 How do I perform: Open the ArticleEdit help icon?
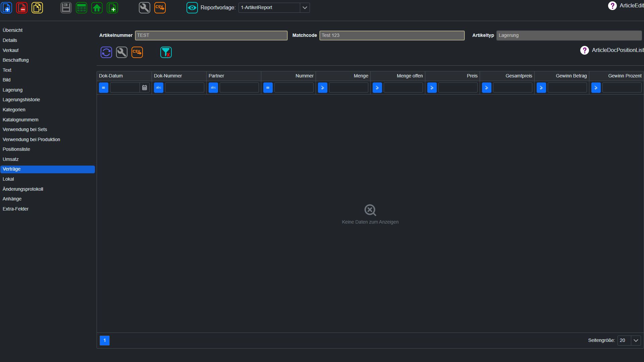(x=612, y=6)
